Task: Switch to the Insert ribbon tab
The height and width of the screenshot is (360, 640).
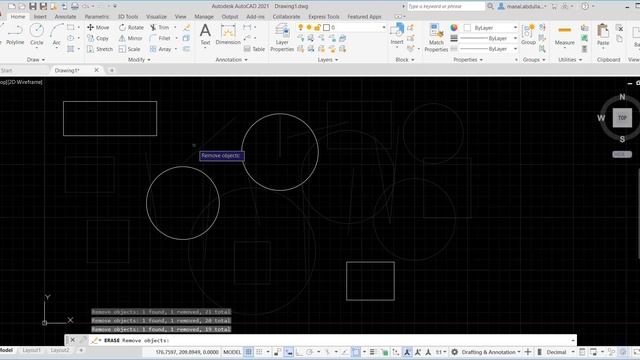Action: pos(40,16)
